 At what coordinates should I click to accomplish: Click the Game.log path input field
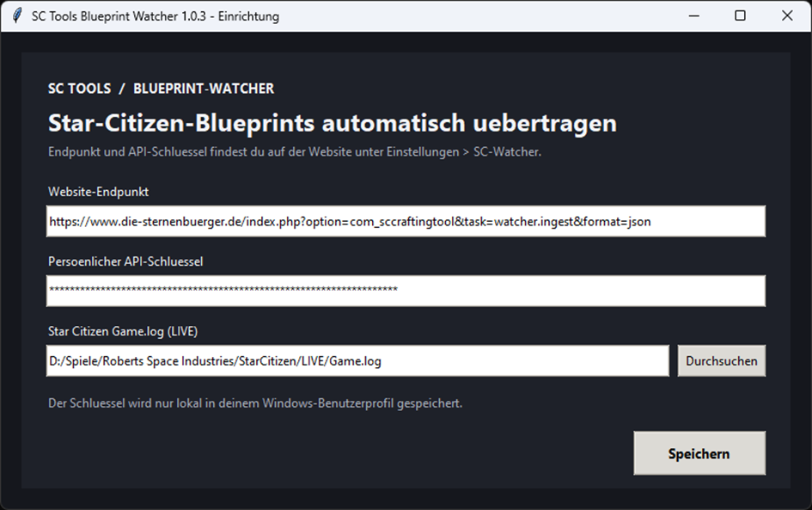point(357,360)
